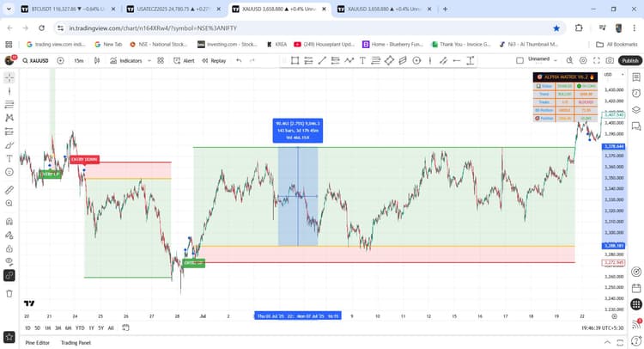Screen dimensions: 644x349
Task: Click the undo arrow
Action: [239, 60]
